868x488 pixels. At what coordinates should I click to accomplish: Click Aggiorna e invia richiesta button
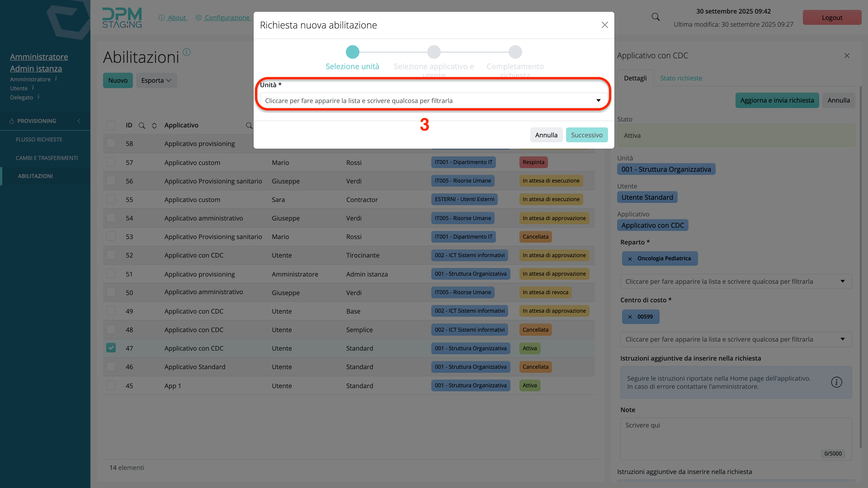777,100
